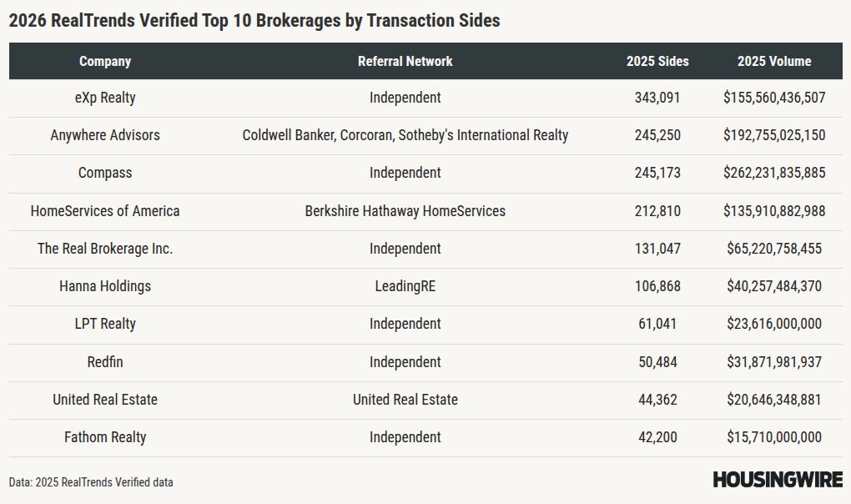Click the Redfin company name
Image resolution: width=851 pixels, height=504 pixels.
click(x=105, y=362)
